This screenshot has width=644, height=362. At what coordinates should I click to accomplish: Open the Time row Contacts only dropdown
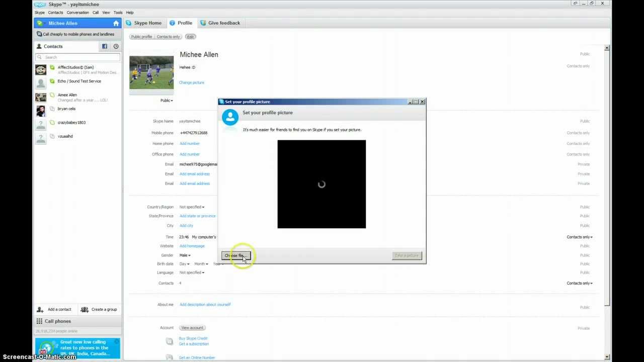[x=580, y=237]
